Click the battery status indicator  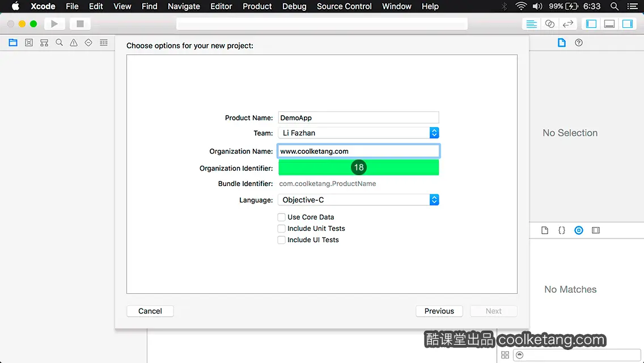(563, 6)
